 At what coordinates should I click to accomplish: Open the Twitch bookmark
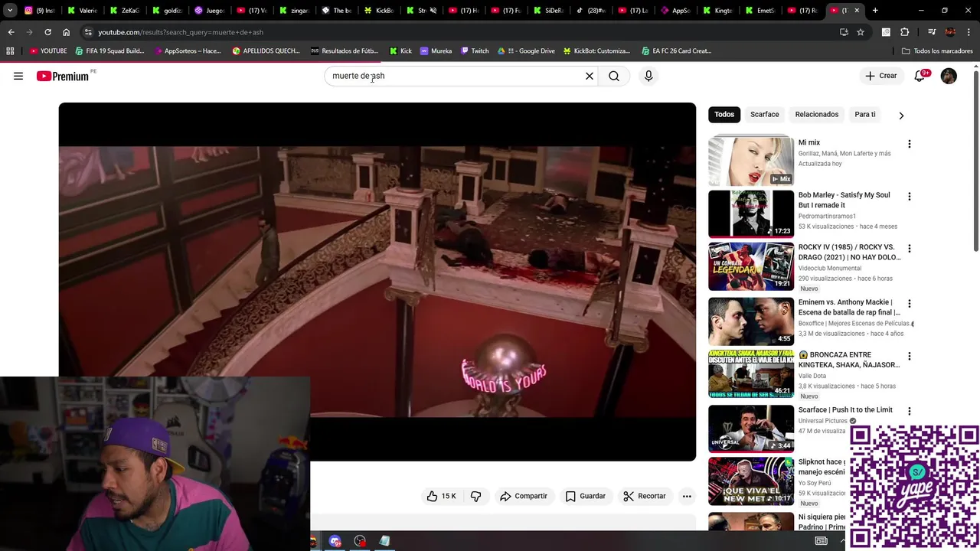(x=475, y=51)
